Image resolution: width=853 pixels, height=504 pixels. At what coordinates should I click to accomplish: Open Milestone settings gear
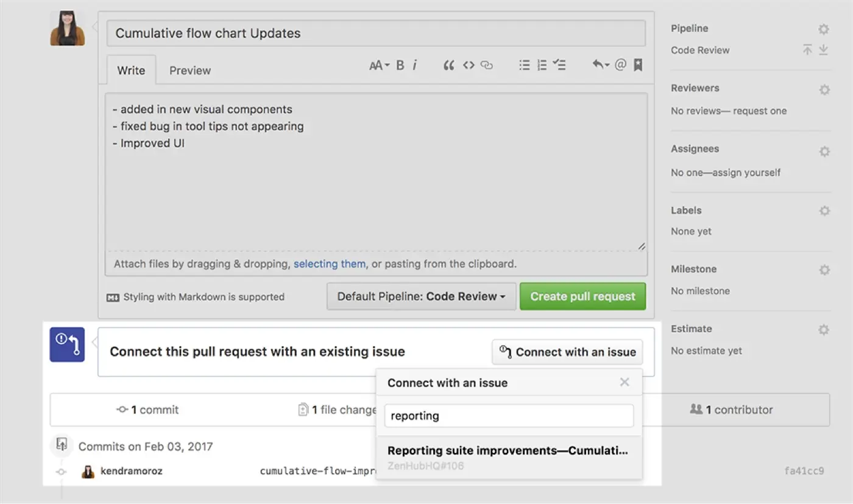tap(824, 270)
